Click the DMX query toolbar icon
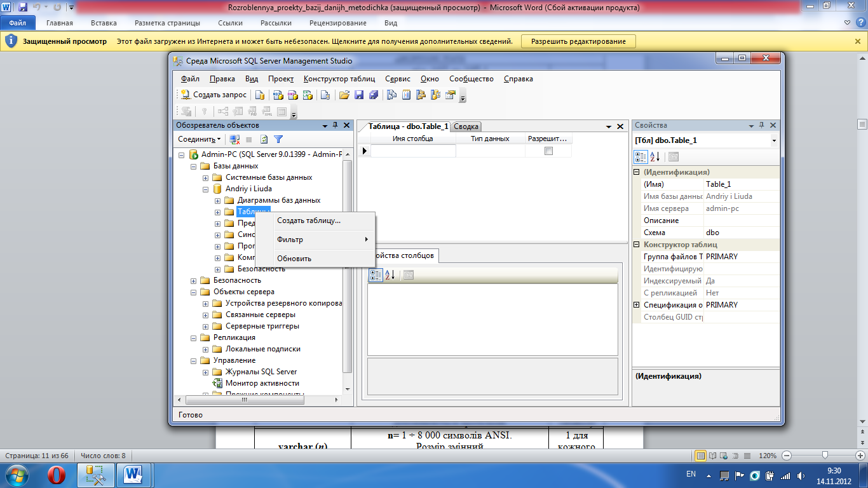Viewport: 868px width, 488px height. coord(292,95)
